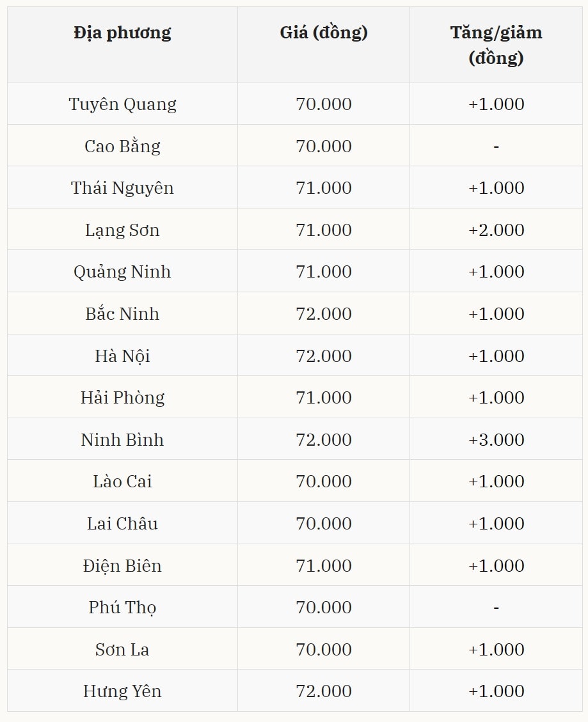Click the "Giá (đồng)" column header
588x722 pixels.
pos(324,33)
